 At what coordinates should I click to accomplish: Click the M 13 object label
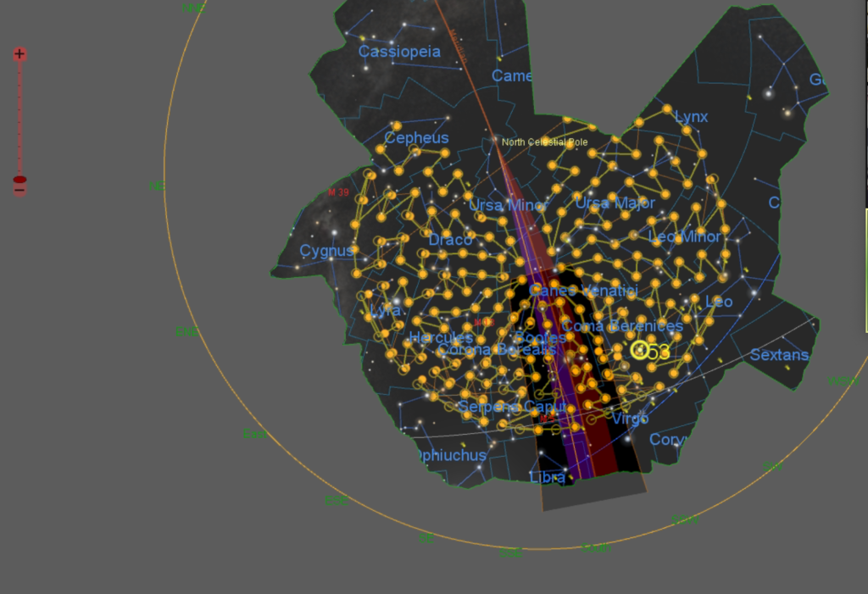pos(484,322)
